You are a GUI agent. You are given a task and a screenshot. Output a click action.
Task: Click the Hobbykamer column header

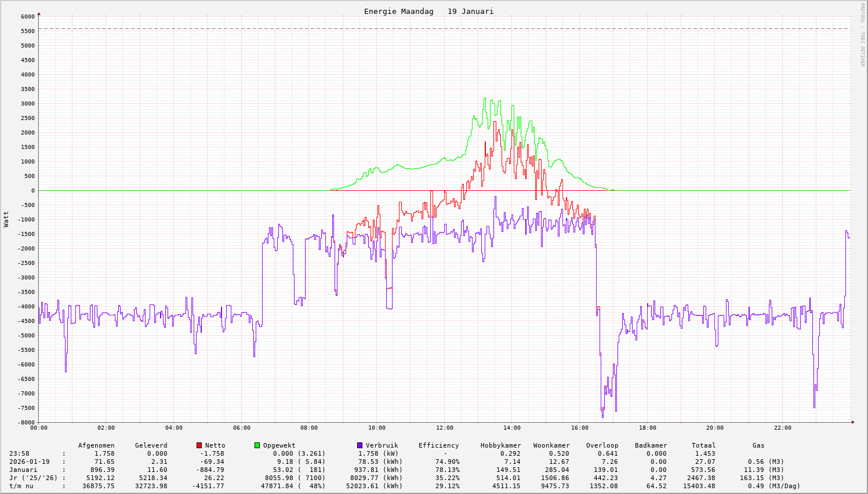[500, 445]
